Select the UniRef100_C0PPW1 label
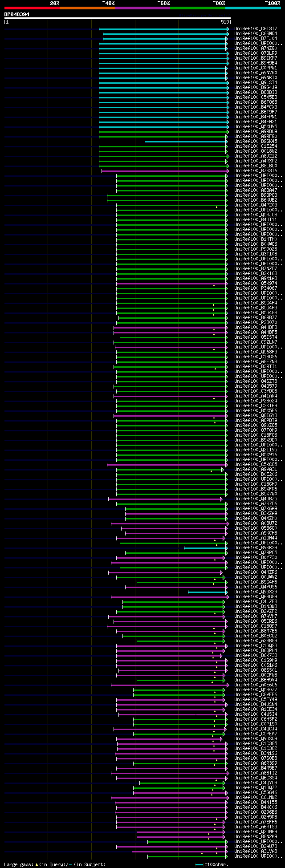Screen dimensions: 285x868 pyautogui.click(x=256, y=68)
